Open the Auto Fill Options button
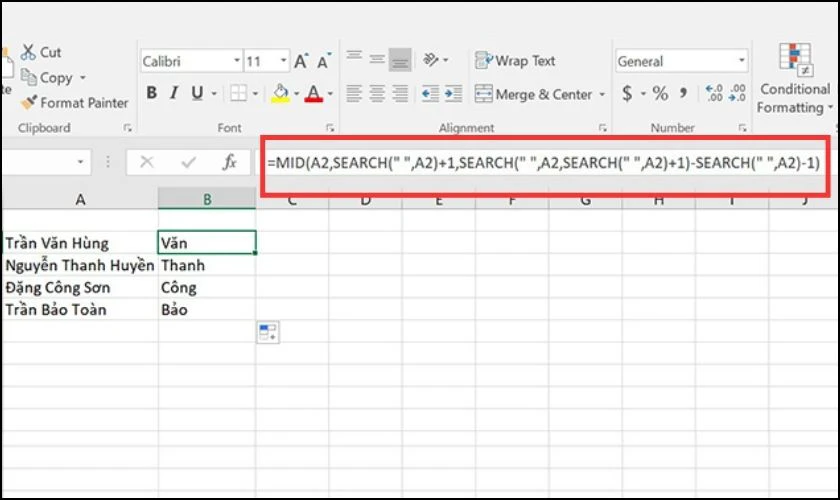Screen dimensions: 840x500 pos(267,332)
